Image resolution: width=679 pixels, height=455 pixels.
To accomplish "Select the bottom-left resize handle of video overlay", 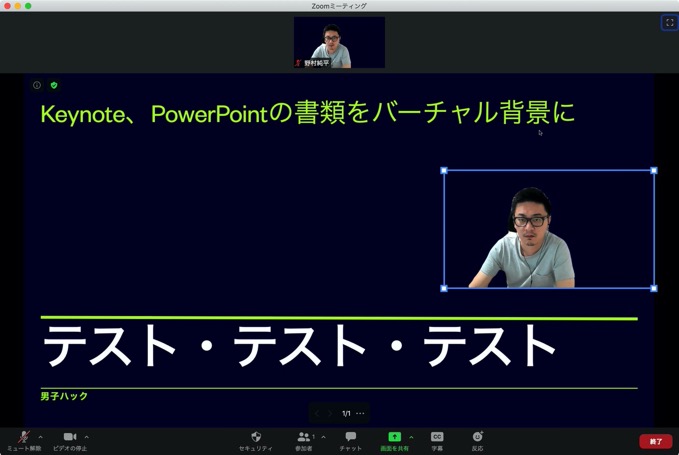I will pyautogui.click(x=444, y=288).
